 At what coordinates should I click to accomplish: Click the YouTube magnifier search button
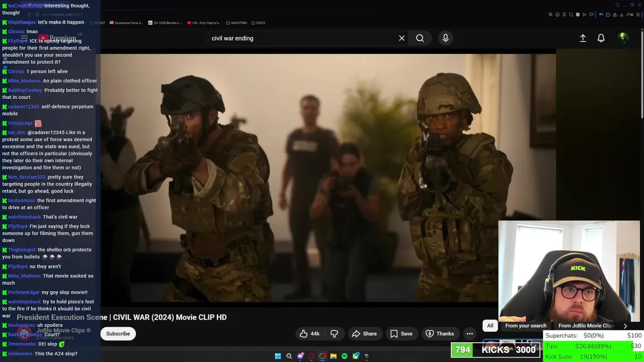tap(420, 38)
